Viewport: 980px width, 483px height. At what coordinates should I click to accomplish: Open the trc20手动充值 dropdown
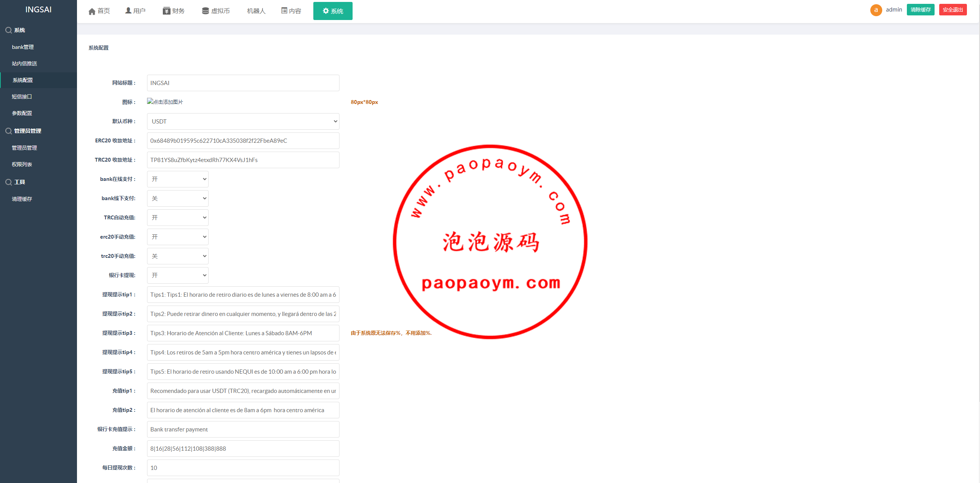click(x=177, y=256)
